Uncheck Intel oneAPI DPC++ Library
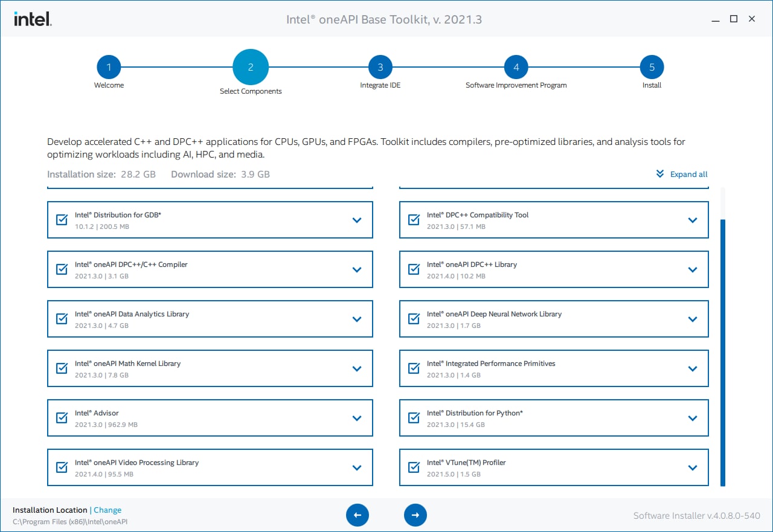The image size is (773, 532). [414, 269]
